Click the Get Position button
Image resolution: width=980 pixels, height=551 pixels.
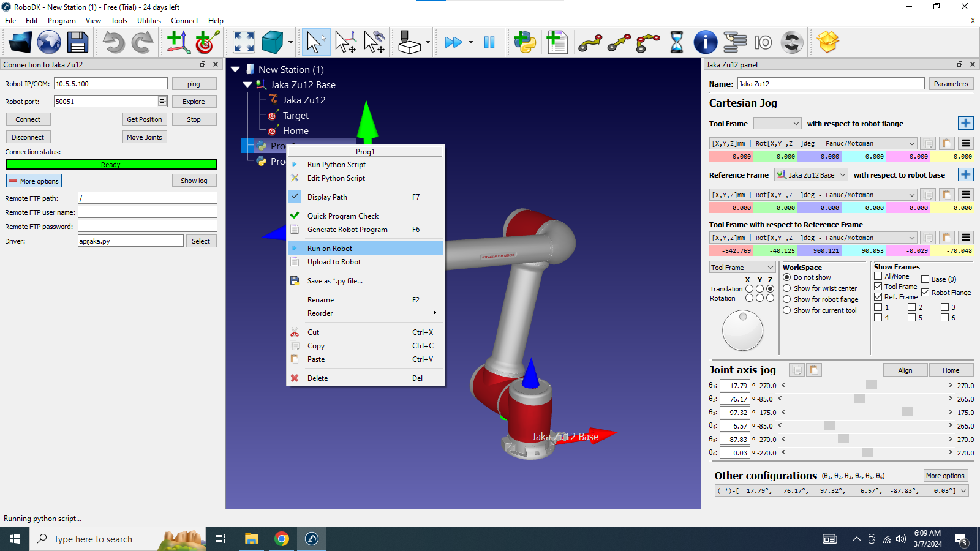[x=145, y=119]
